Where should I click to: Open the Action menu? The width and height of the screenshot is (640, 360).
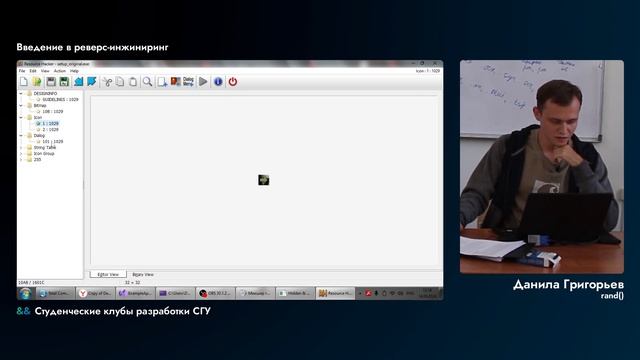(60, 71)
